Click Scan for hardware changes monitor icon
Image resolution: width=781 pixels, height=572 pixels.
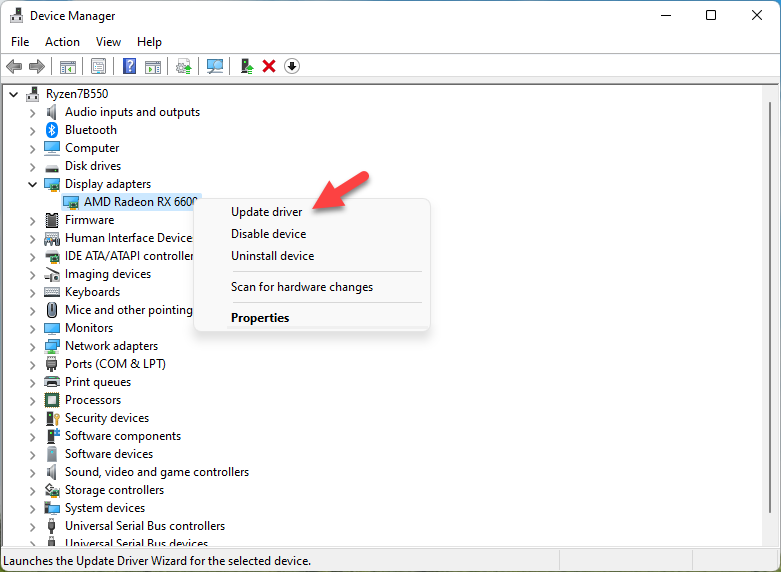coord(215,66)
